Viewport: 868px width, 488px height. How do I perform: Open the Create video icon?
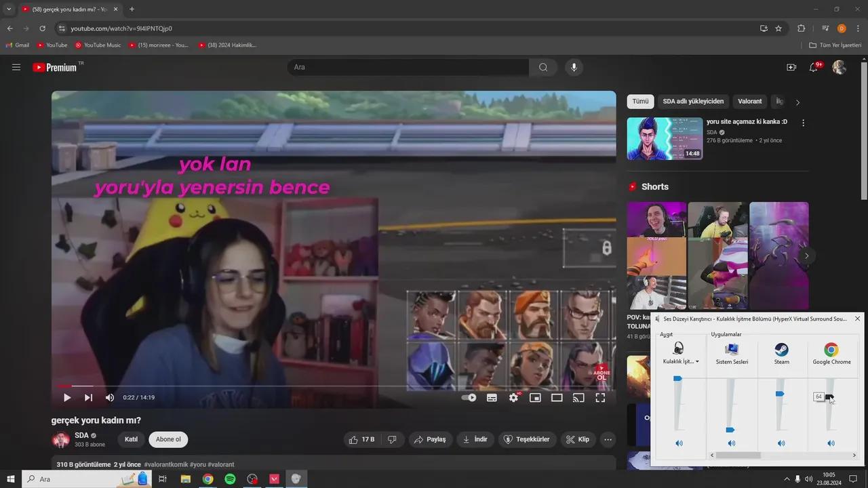pos(791,67)
